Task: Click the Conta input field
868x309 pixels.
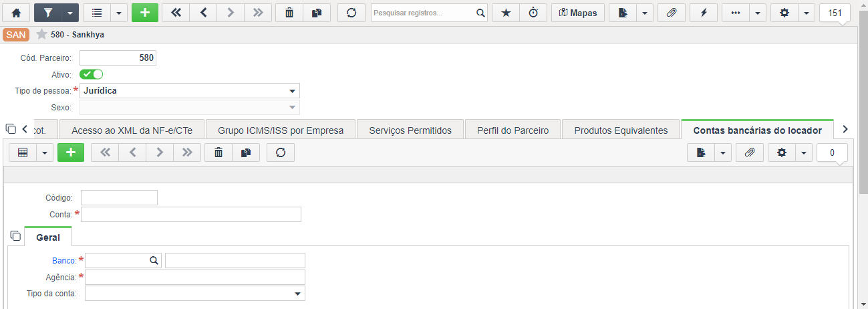Action: point(191,214)
